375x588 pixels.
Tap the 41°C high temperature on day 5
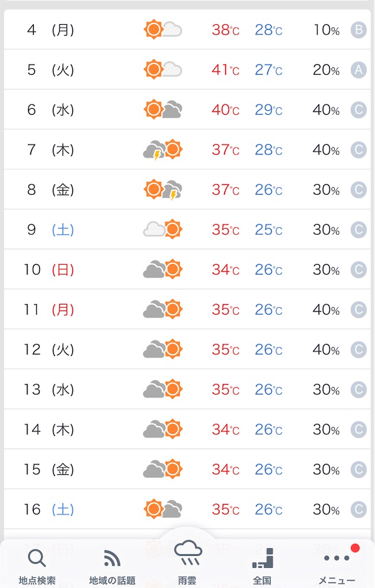coord(225,69)
